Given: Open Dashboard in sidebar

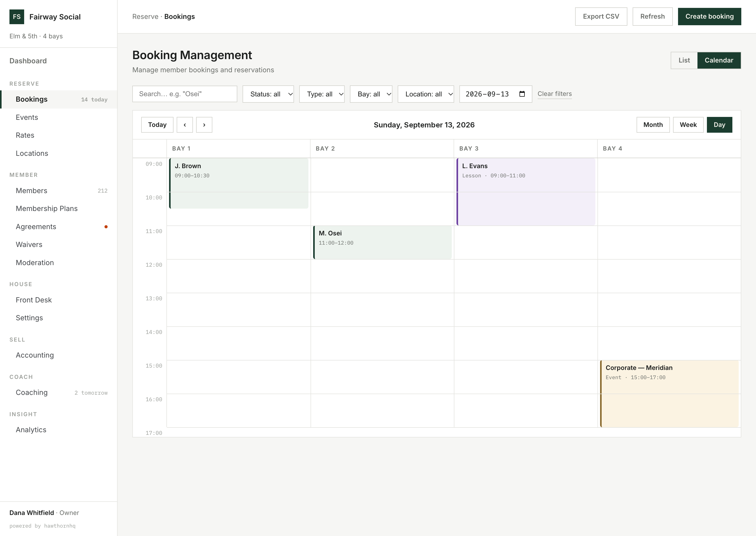Looking at the screenshot, I should click(58, 61).
